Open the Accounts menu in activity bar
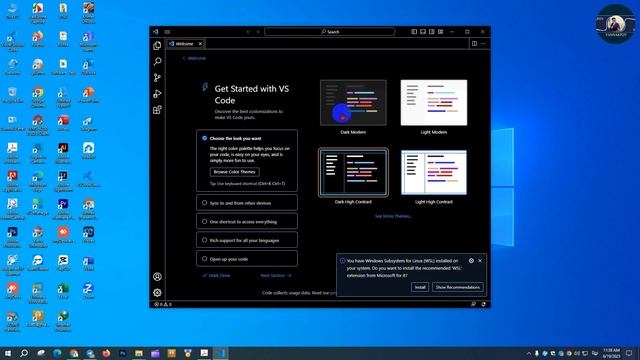This screenshot has height=360, width=640. pos(157,277)
